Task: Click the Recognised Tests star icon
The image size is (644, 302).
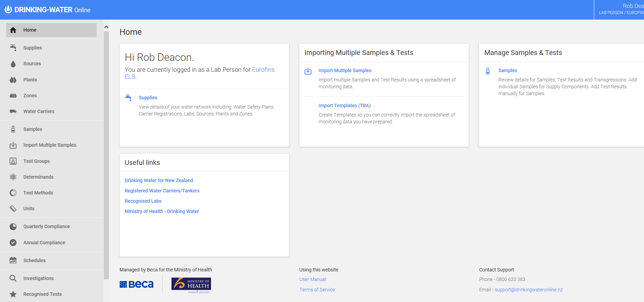Action: 13,294
